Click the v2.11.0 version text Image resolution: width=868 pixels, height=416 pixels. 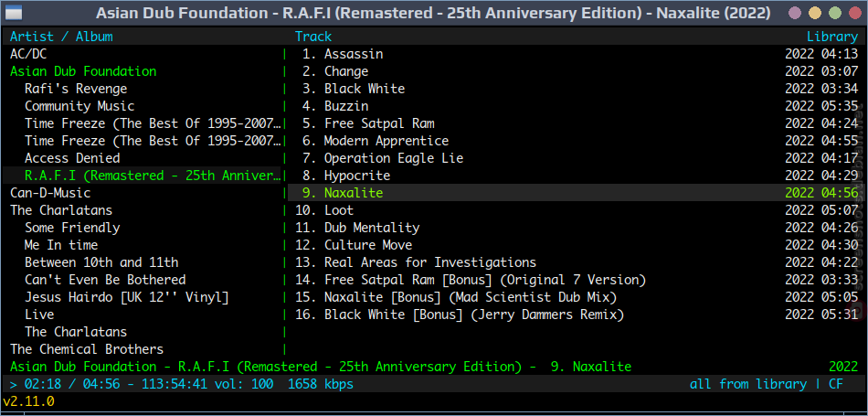(28, 401)
